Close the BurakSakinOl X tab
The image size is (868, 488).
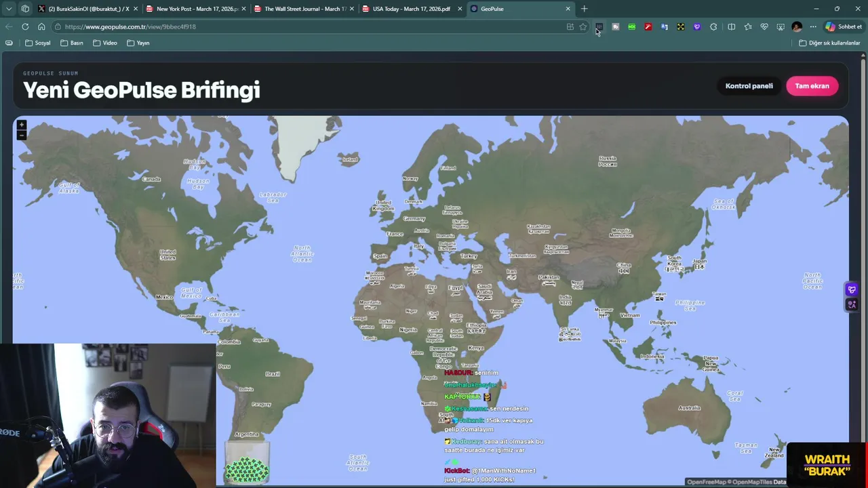point(136,9)
